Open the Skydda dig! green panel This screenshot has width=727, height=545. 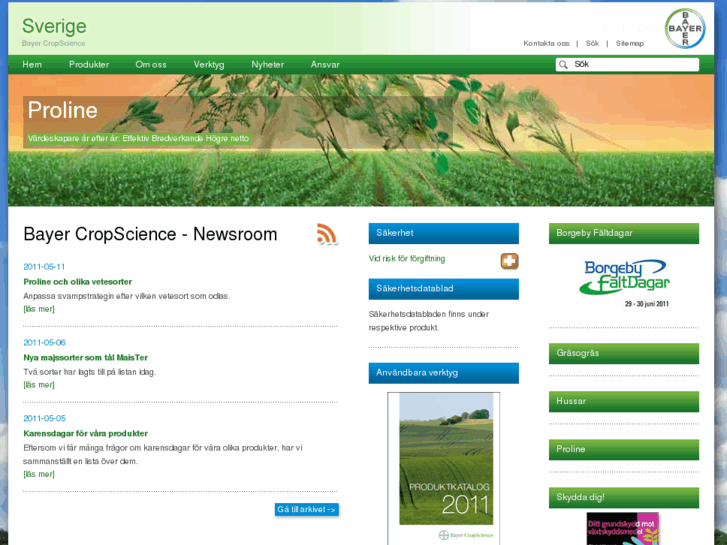point(624,498)
